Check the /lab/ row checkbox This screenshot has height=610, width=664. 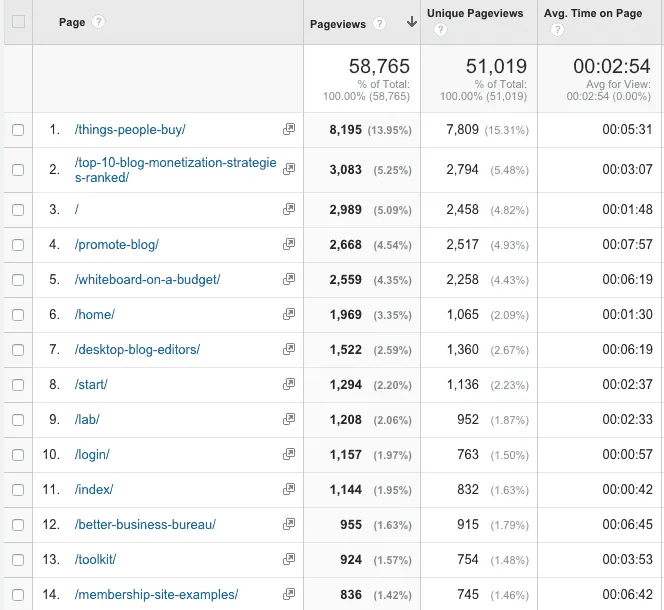point(18,420)
